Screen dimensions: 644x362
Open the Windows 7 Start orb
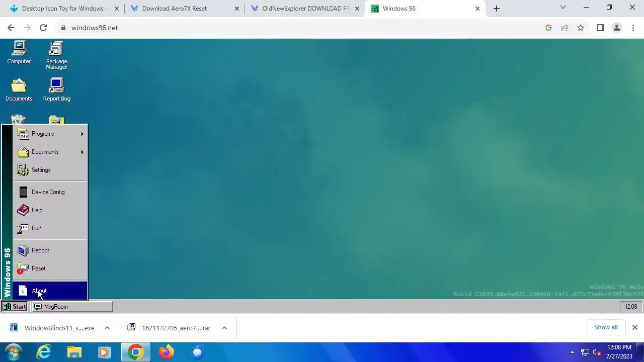(x=14, y=352)
